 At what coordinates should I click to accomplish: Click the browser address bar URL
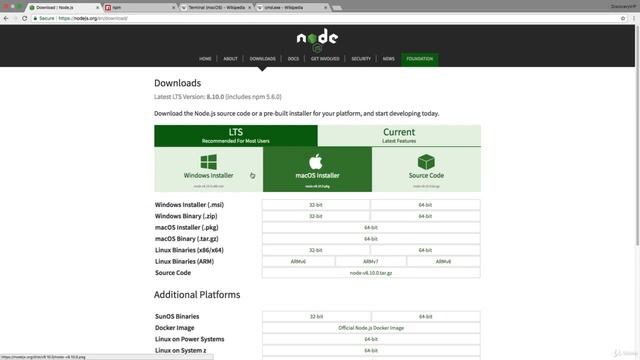[93, 18]
